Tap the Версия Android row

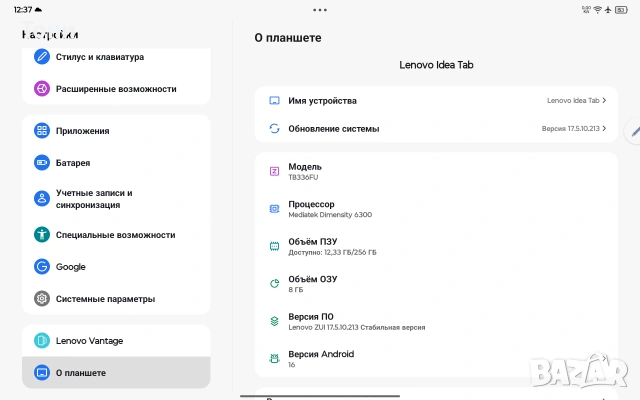tap(436, 358)
